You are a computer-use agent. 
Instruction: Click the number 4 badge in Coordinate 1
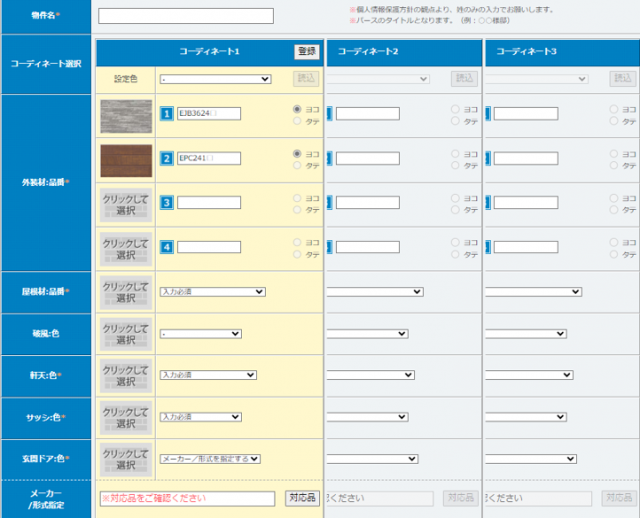point(167,246)
